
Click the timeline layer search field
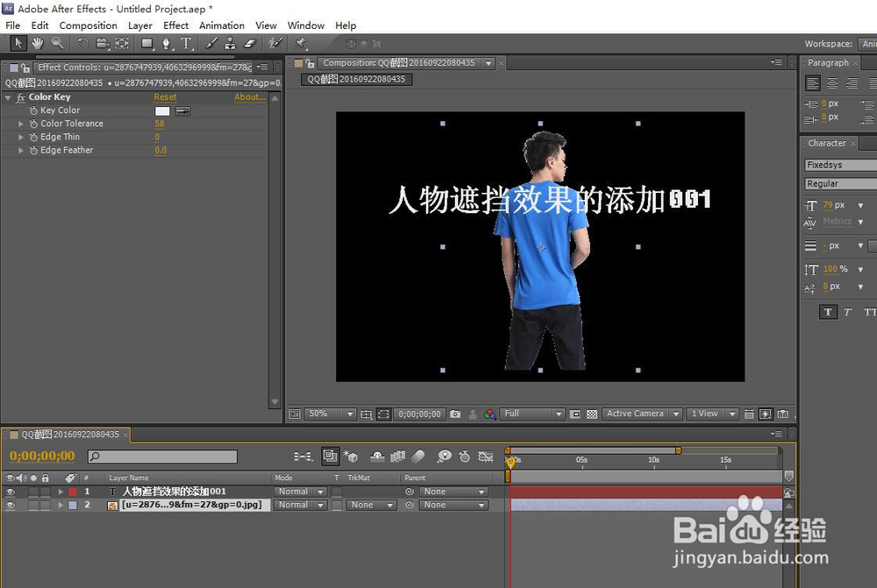pyautogui.click(x=163, y=457)
